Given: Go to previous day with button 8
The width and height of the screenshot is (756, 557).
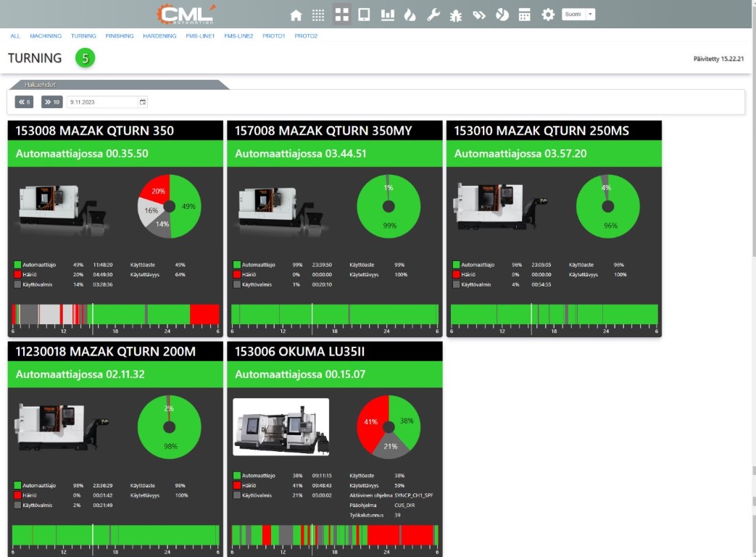Looking at the screenshot, I should (24, 102).
